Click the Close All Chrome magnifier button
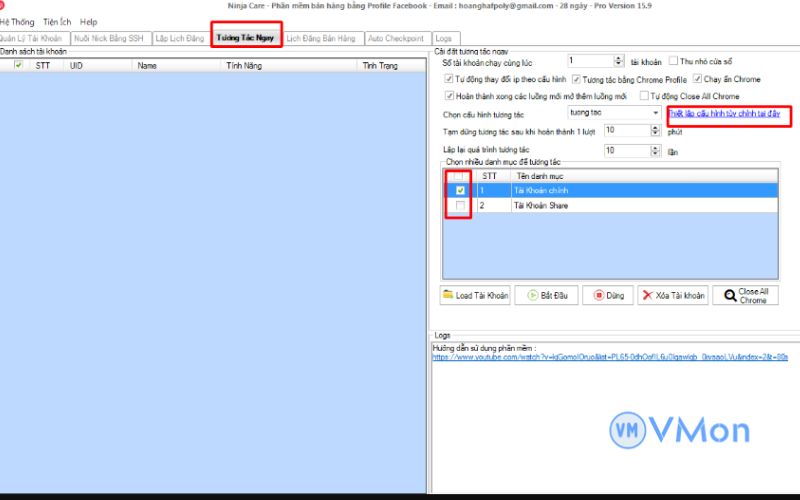 pyautogui.click(x=745, y=296)
